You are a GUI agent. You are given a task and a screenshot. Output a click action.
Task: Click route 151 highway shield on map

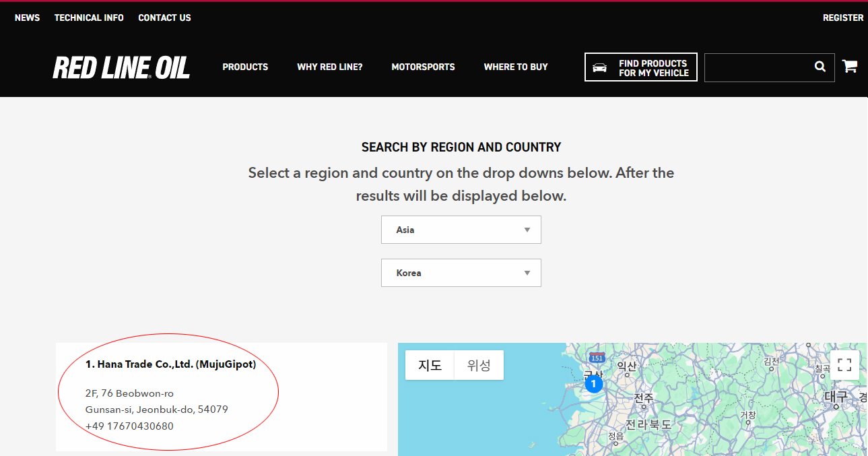tap(596, 358)
